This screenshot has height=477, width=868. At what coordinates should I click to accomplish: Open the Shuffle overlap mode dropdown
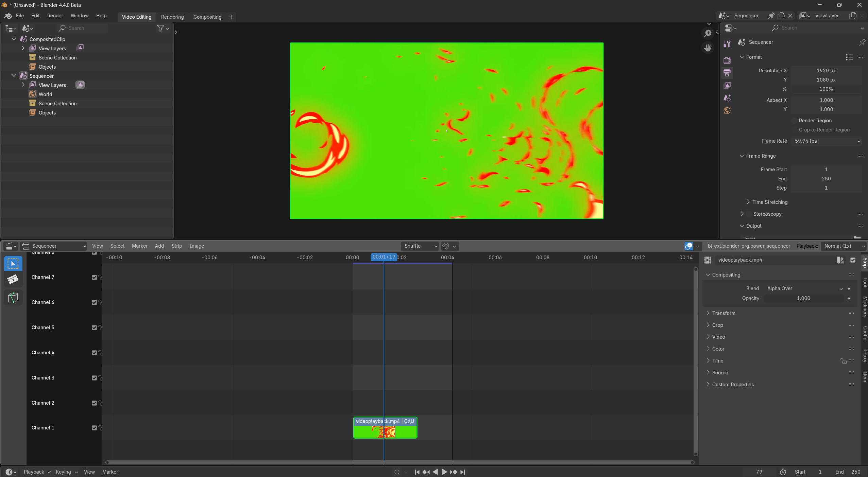420,246
